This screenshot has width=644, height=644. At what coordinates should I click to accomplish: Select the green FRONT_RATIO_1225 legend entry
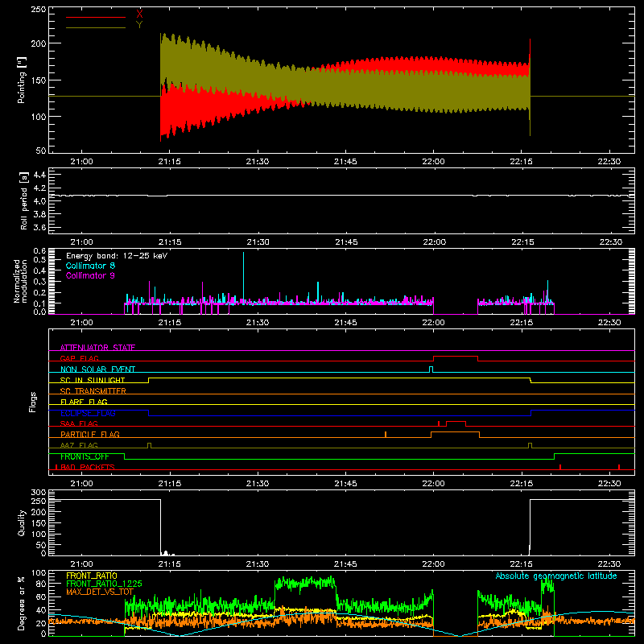click(x=104, y=584)
